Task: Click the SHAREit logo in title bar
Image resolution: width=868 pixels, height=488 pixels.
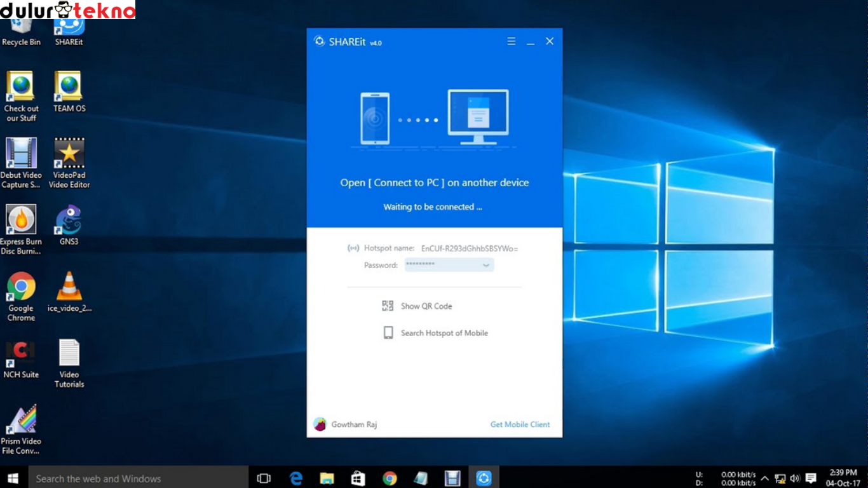Action: tap(320, 41)
